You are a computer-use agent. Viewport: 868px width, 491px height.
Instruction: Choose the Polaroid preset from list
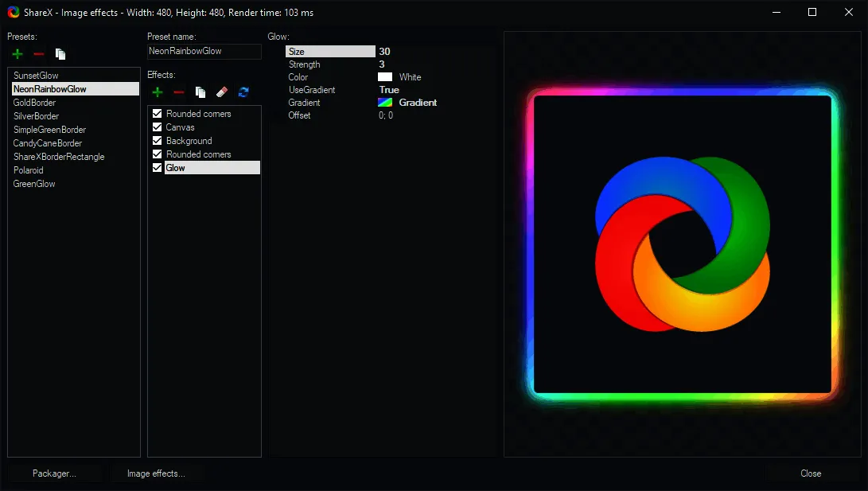29,170
